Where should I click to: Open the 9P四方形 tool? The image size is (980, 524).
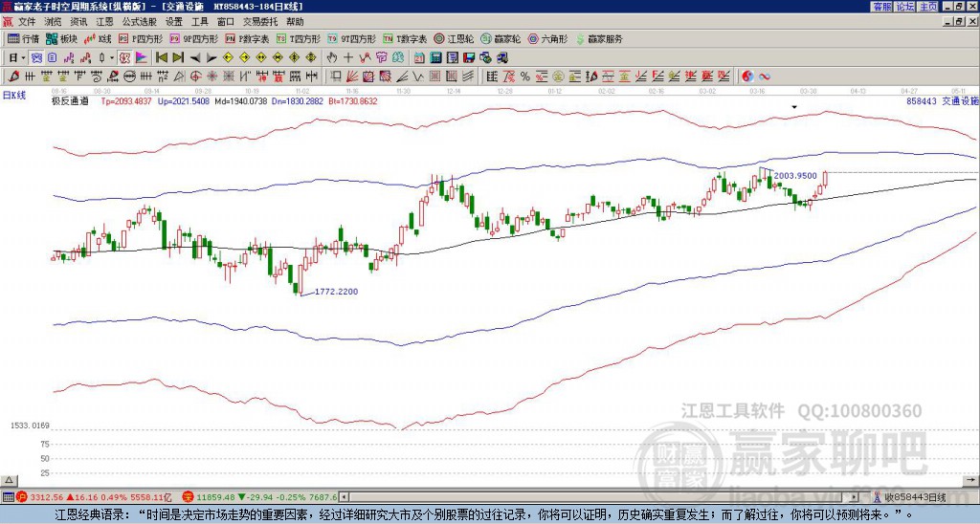[194, 38]
